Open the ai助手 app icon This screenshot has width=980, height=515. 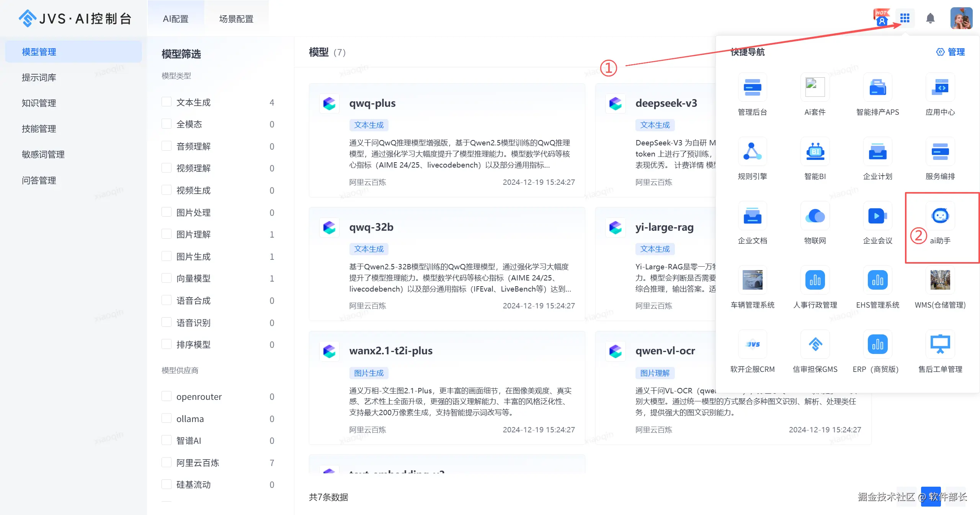tap(940, 216)
